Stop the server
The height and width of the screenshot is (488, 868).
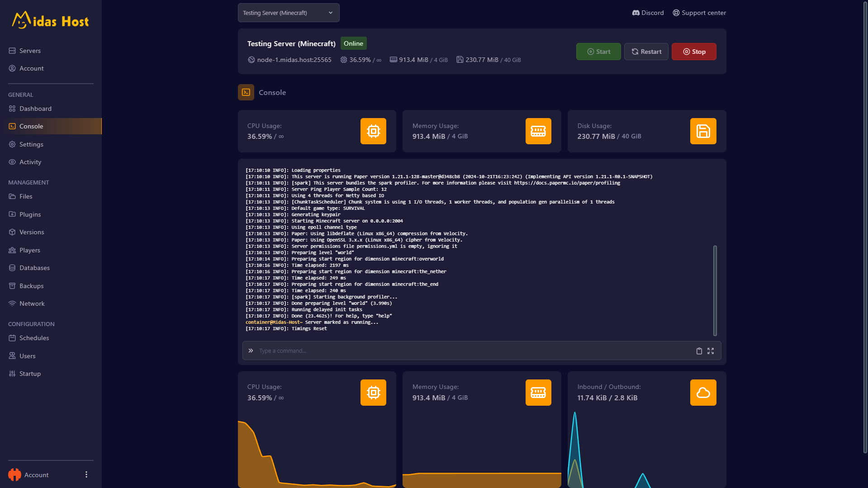tap(694, 52)
